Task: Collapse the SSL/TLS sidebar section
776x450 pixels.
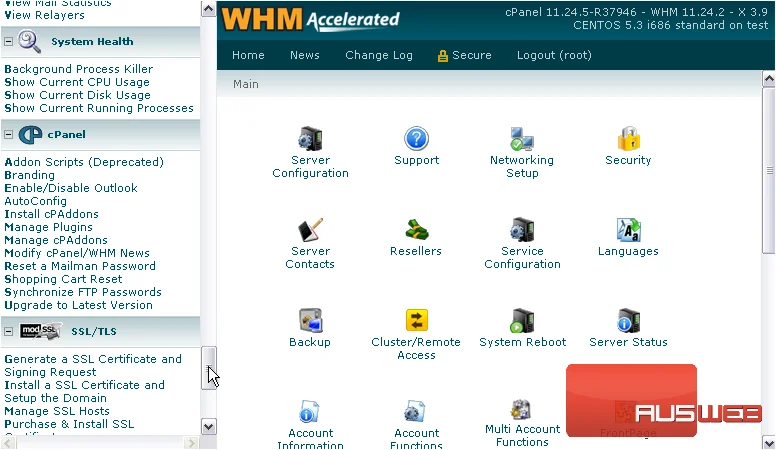Action: coord(8,331)
